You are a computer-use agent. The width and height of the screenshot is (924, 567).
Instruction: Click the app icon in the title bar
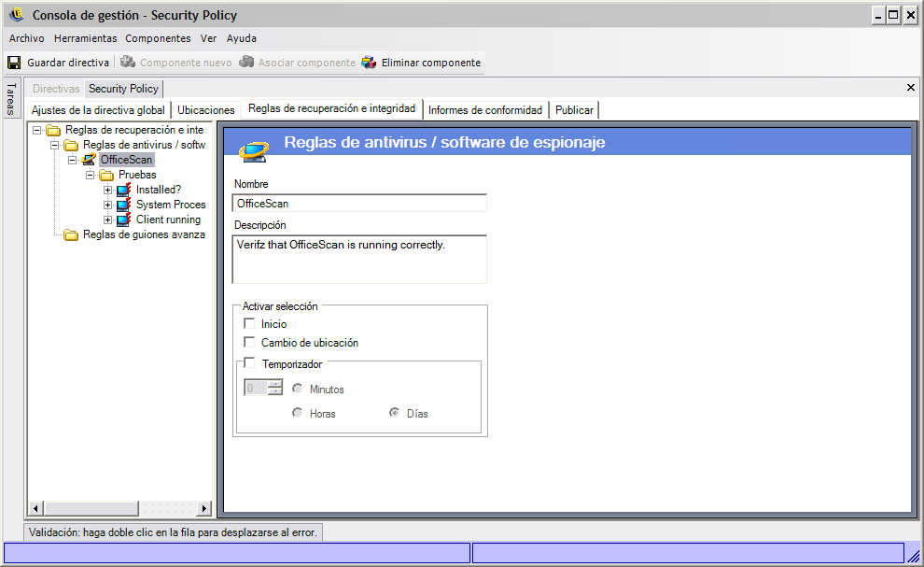point(17,15)
